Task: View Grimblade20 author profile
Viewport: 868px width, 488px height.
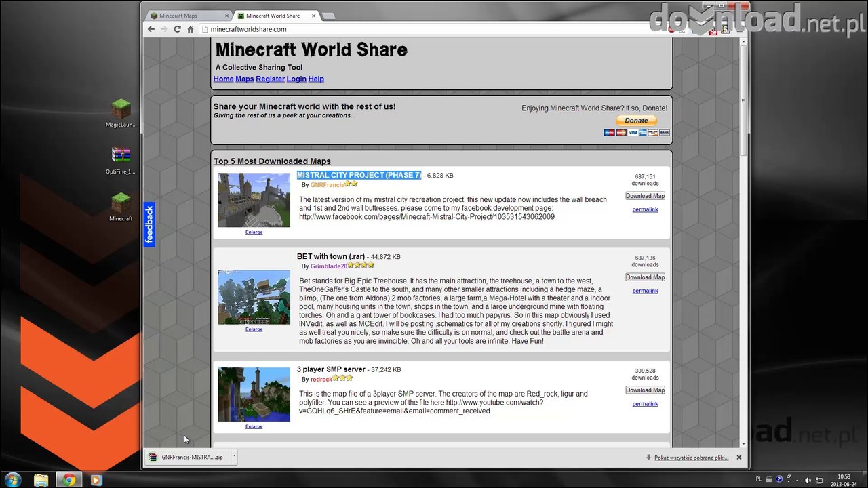Action: (x=329, y=266)
